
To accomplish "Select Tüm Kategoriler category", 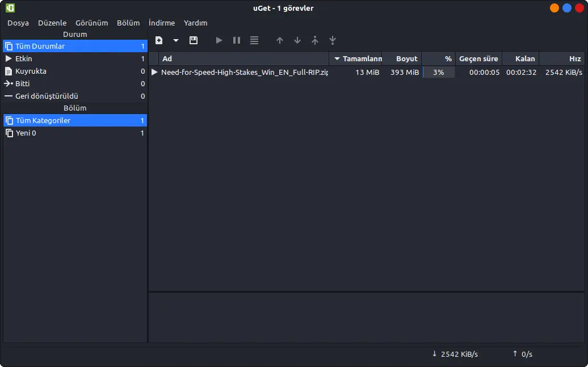I will point(75,120).
